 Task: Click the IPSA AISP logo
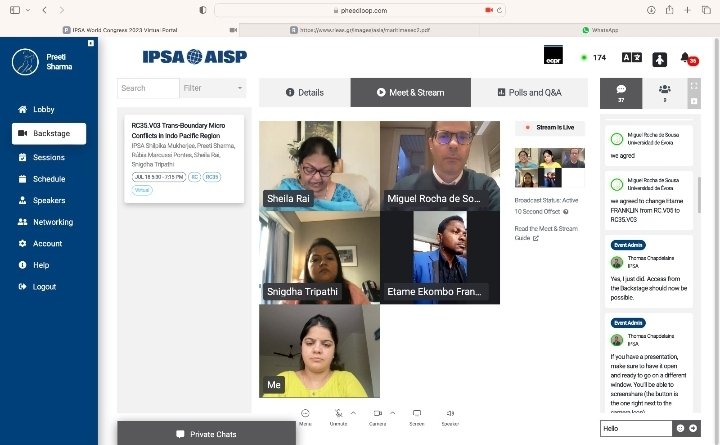(x=195, y=56)
